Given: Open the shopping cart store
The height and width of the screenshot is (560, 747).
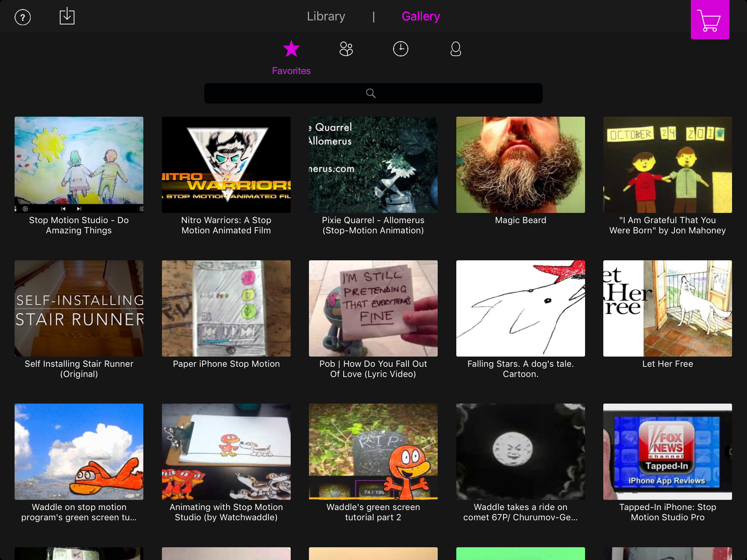Looking at the screenshot, I should pos(709,20).
